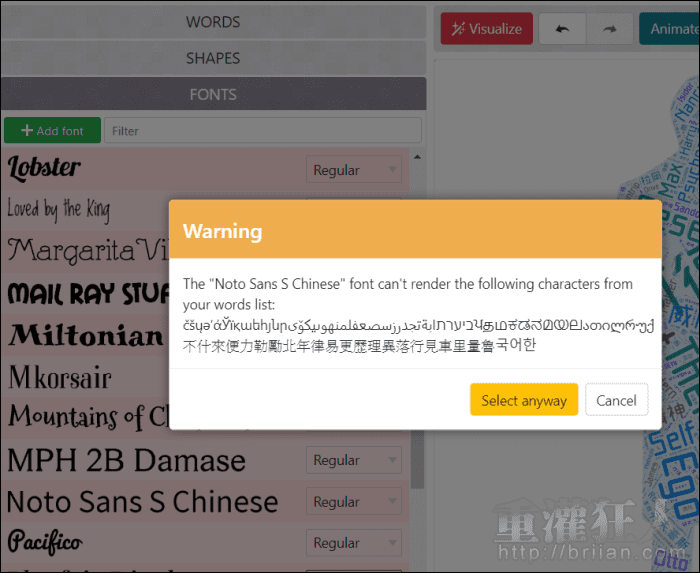
Task: Confirm with the Select anyway button
Action: [x=524, y=400]
